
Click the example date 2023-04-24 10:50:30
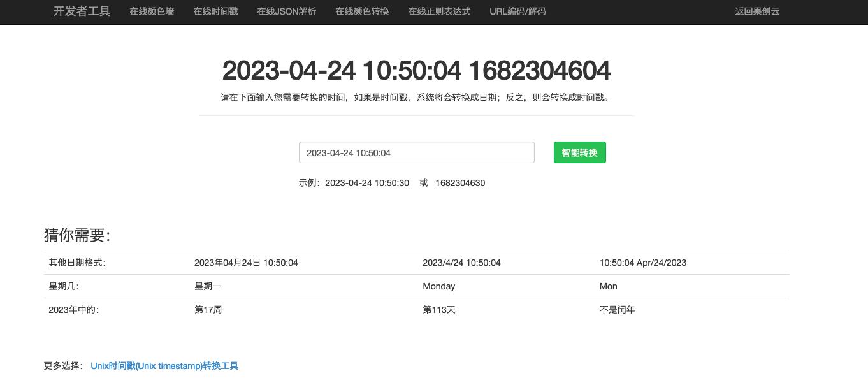(367, 183)
